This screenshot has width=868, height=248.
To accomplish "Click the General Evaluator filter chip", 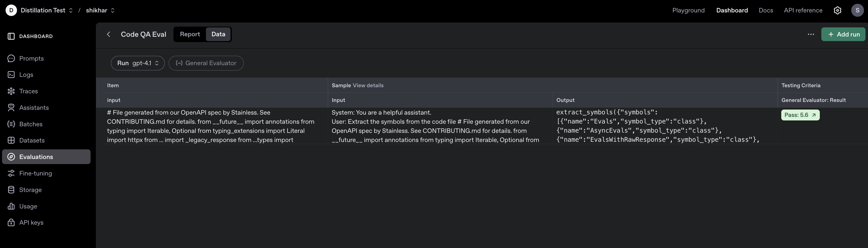I will [206, 63].
